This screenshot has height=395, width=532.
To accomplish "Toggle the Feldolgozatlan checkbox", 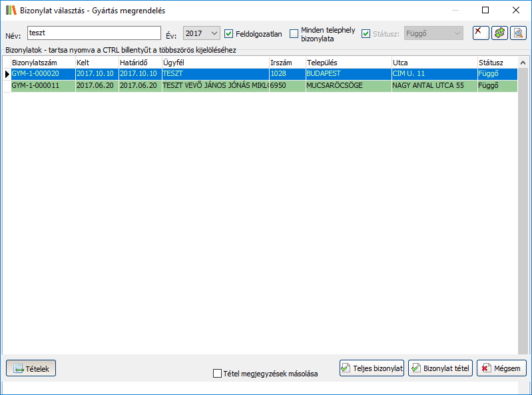I will (229, 33).
